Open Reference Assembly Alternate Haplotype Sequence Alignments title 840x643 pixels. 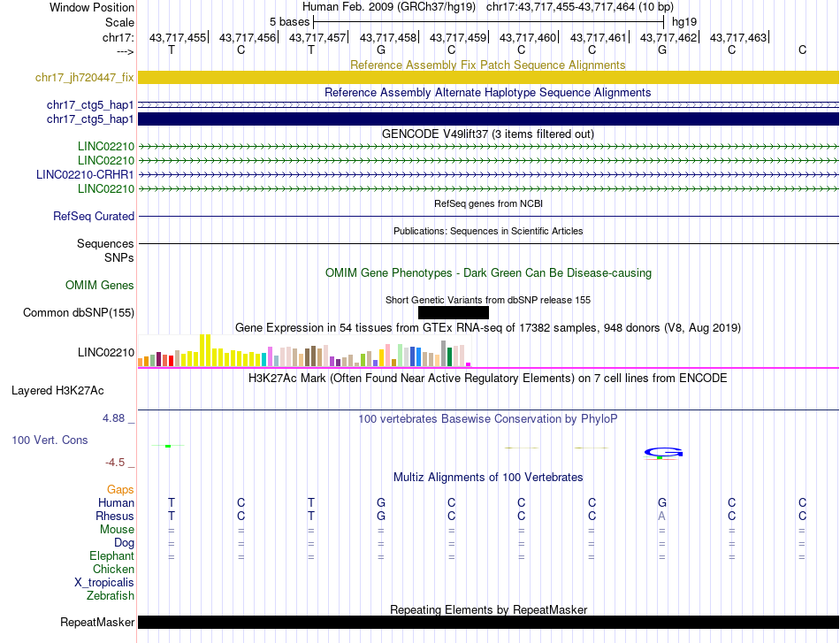487,92
